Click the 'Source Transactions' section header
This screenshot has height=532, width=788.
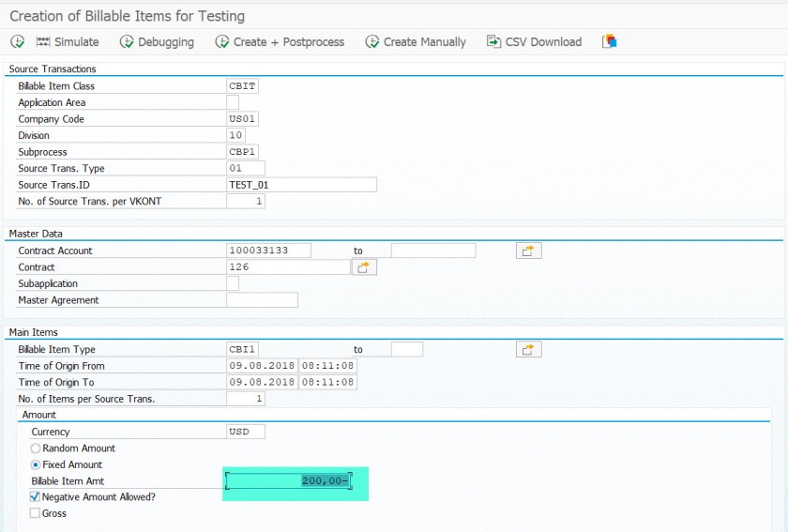(53, 68)
